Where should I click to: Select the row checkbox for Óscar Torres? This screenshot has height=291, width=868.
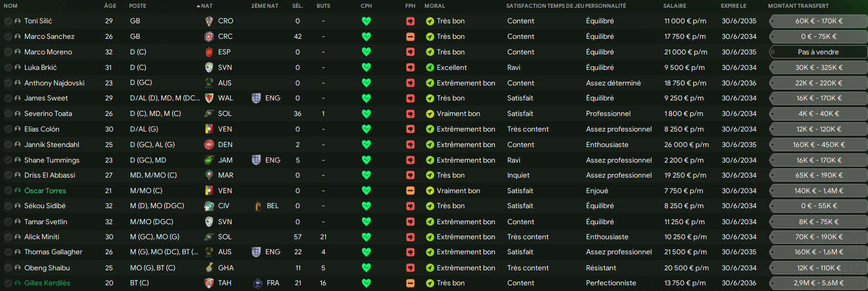pyautogui.click(x=8, y=191)
